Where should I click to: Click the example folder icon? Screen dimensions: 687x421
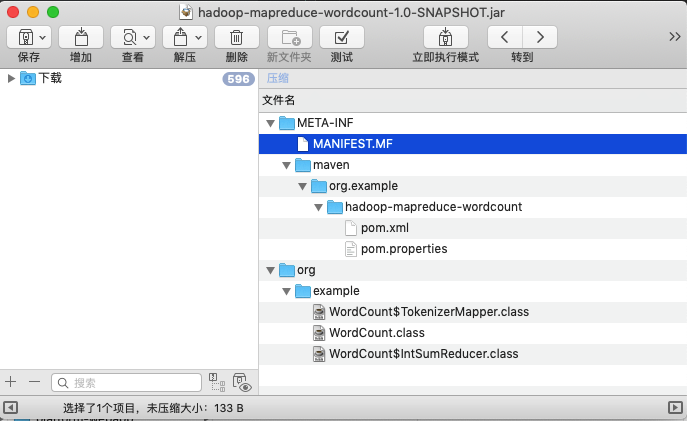coord(303,291)
